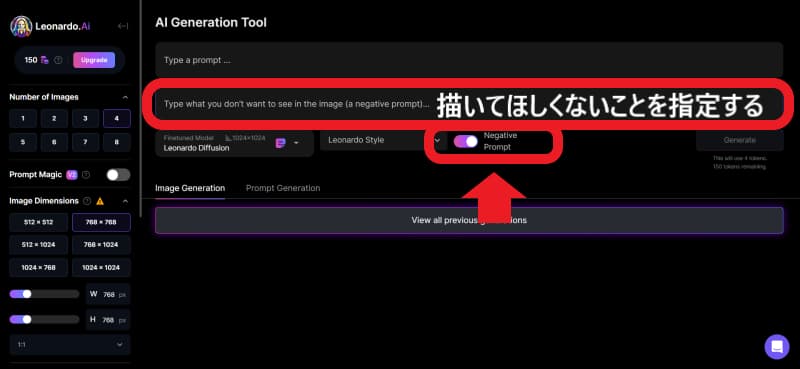Click the sidebar vertical scrollbar
This screenshot has height=369, width=800.
(x=141, y=109)
